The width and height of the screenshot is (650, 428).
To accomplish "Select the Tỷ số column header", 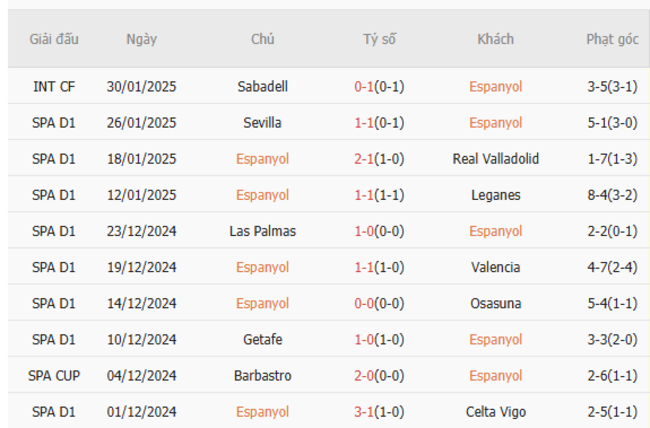I will pos(379,39).
